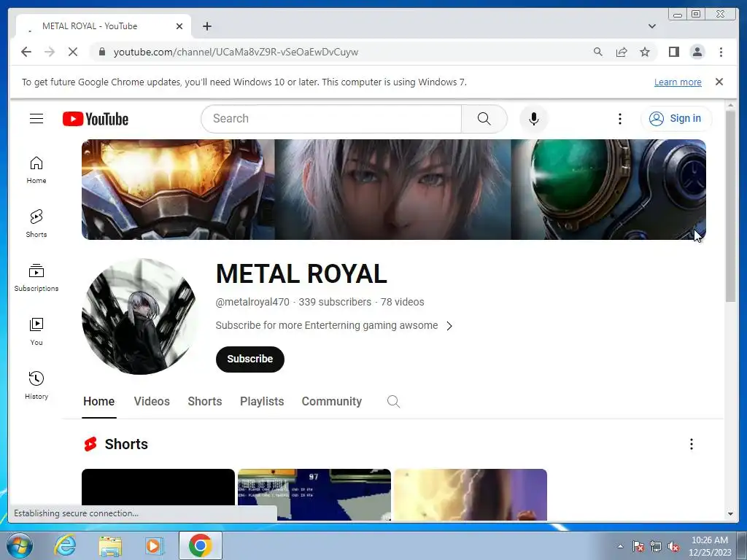The height and width of the screenshot is (560, 747).
Task: Open the You section in sidebar
Action: [36, 332]
